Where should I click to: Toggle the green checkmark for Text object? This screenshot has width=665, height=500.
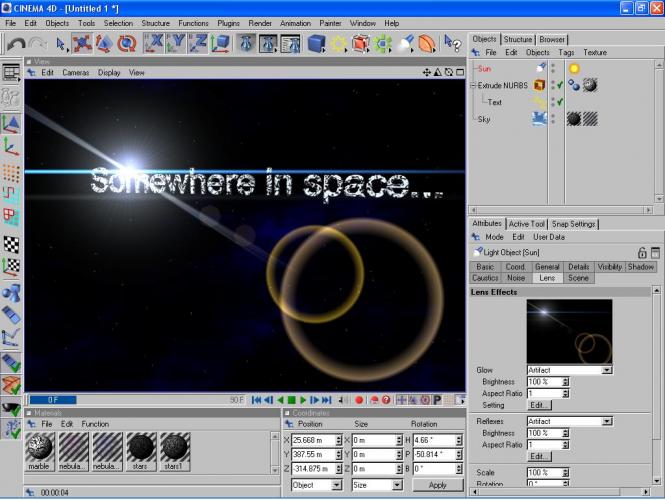(x=561, y=101)
